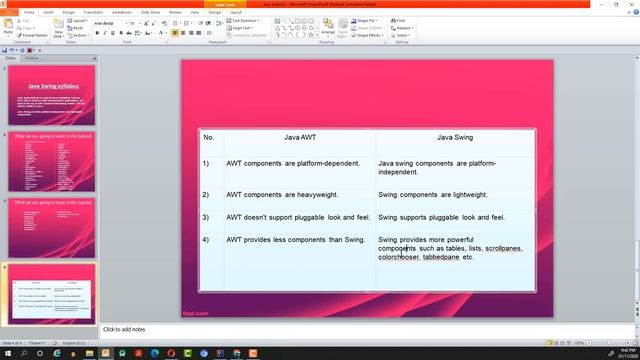This screenshot has width=640, height=360.
Task: Open Change Case dropdown
Action: click(148, 33)
